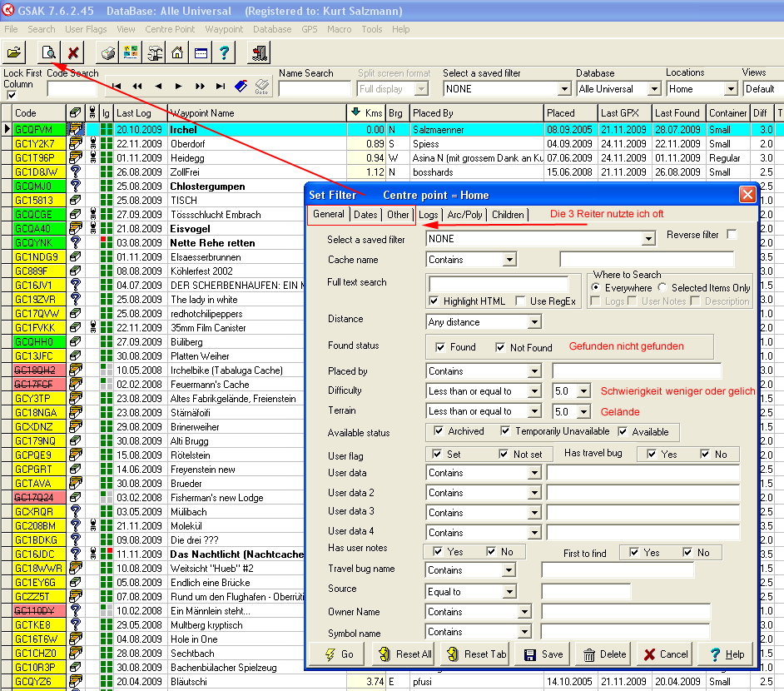Screen dimensions: 784x691
Task: Uncheck the Archived checkbox
Action: (x=439, y=431)
